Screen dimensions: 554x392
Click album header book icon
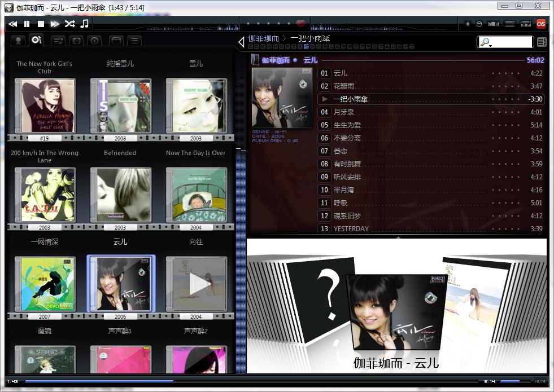point(255,60)
